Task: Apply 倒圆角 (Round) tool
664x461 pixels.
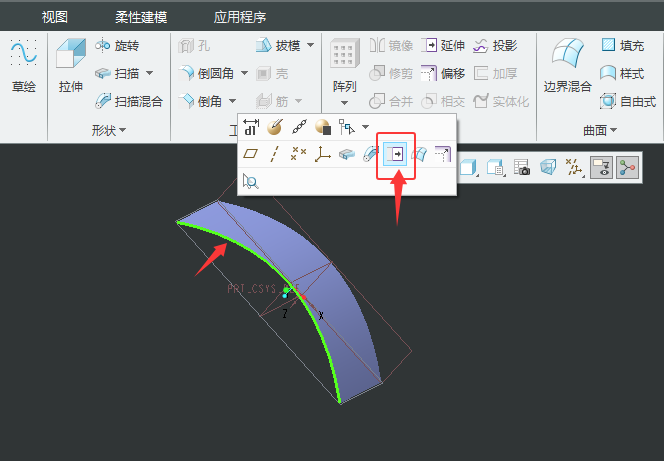Action: tap(207, 73)
